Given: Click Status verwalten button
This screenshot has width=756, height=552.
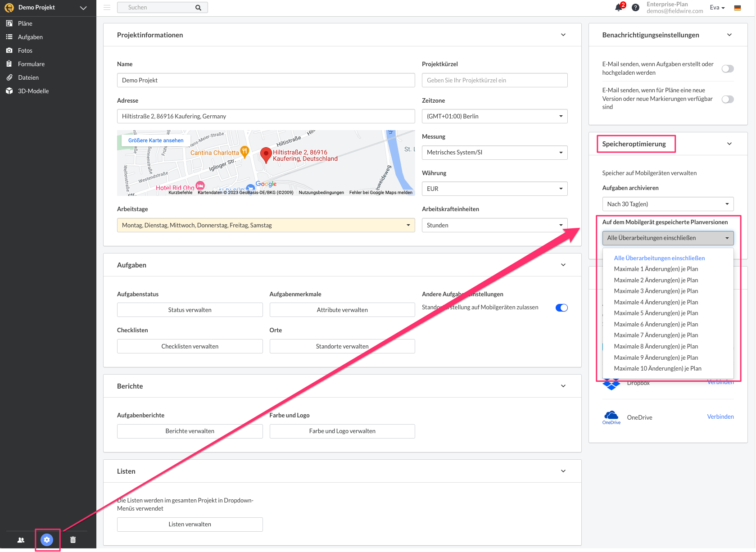Looking at the screenshot, I should (190, 310).
